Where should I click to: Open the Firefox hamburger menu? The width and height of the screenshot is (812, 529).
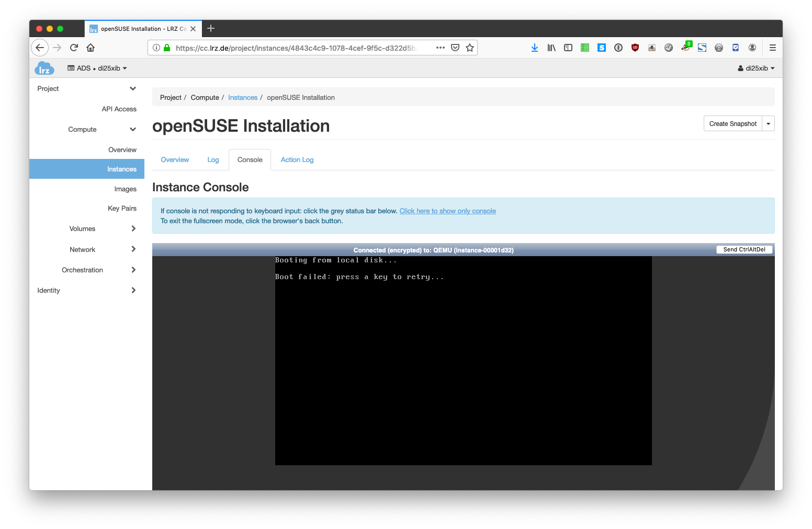click(x=772, y=48)
